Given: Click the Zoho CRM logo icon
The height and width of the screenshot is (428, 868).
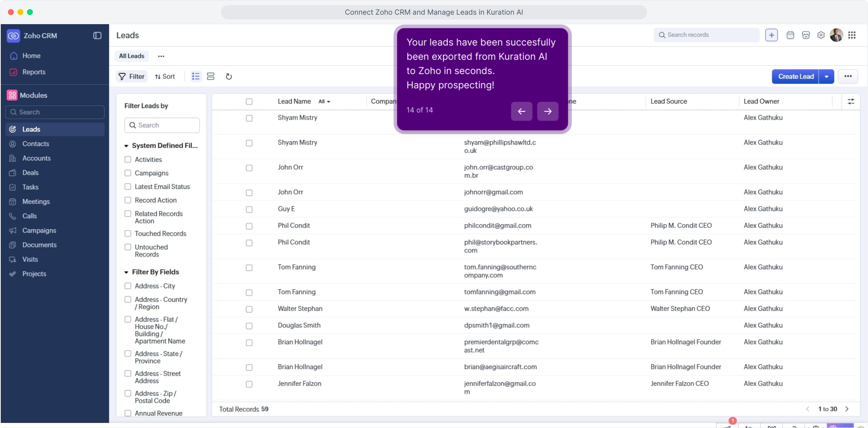Looking at the screenshot, I should 13,36.
